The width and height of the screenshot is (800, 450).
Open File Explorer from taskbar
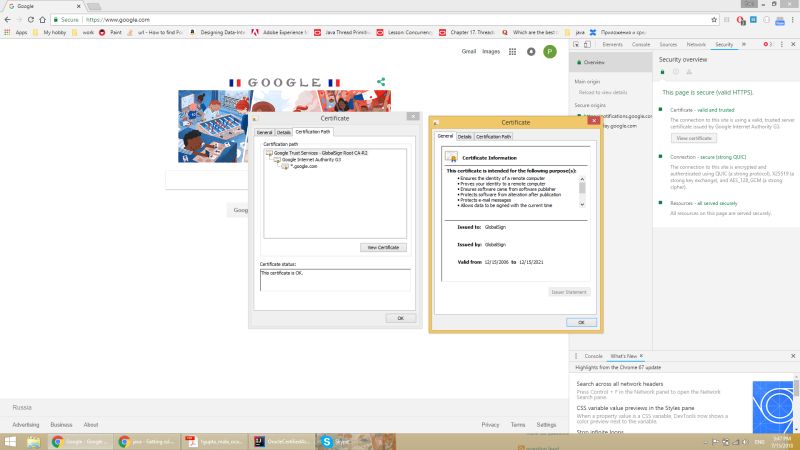point(34,441)
